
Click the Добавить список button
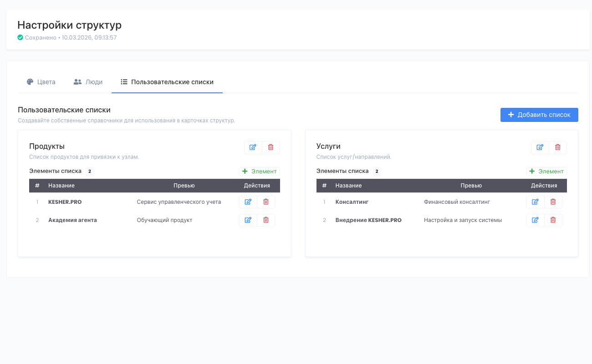pyautogui.click(x=539, y=115)
